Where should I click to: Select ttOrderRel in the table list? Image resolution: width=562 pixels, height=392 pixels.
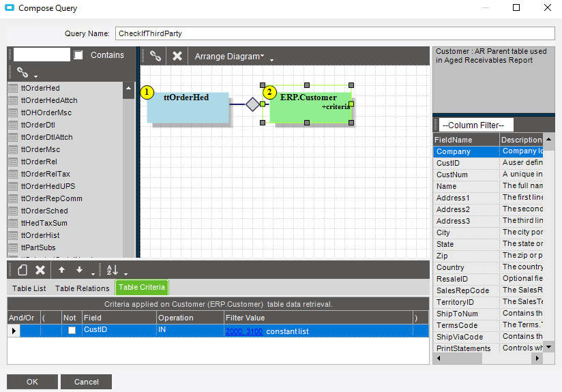pyautogui.click(x=39, y=162)
